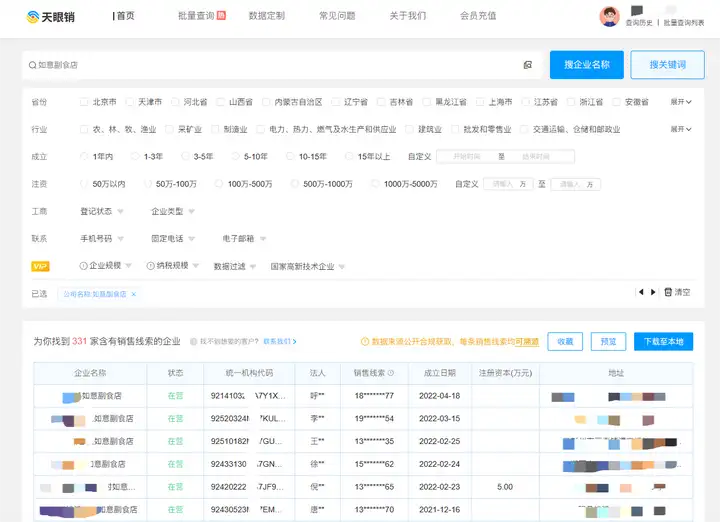Click the 预览 button
Viewport: 720px width, 522px height.
pyautogui.click(x=608, y=342)
